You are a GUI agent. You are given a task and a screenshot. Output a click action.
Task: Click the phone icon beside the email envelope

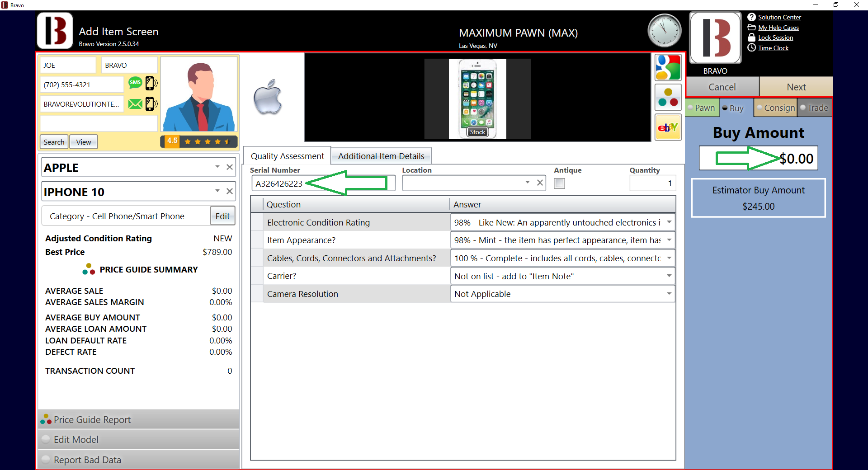pyautogui.click(x=151, y=104)
